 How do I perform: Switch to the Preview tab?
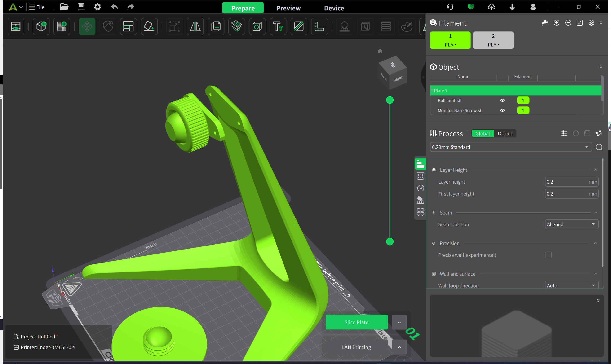pyautogui.click(x=288, y=8)
